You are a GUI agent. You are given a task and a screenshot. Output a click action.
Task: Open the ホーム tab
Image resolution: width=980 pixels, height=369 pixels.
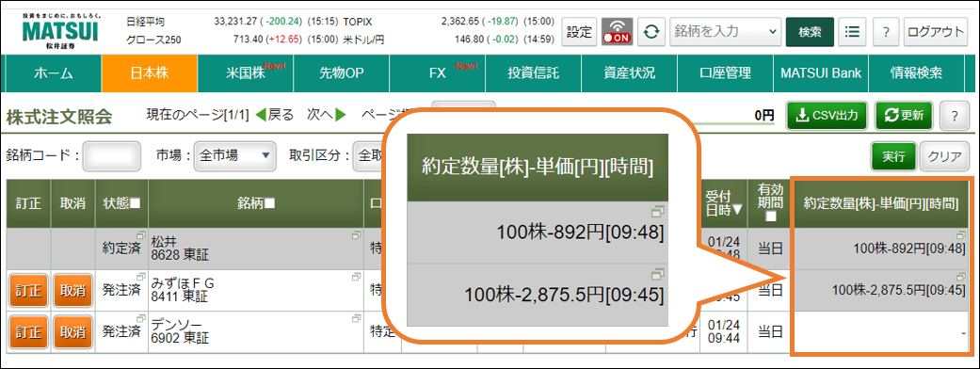53,72
